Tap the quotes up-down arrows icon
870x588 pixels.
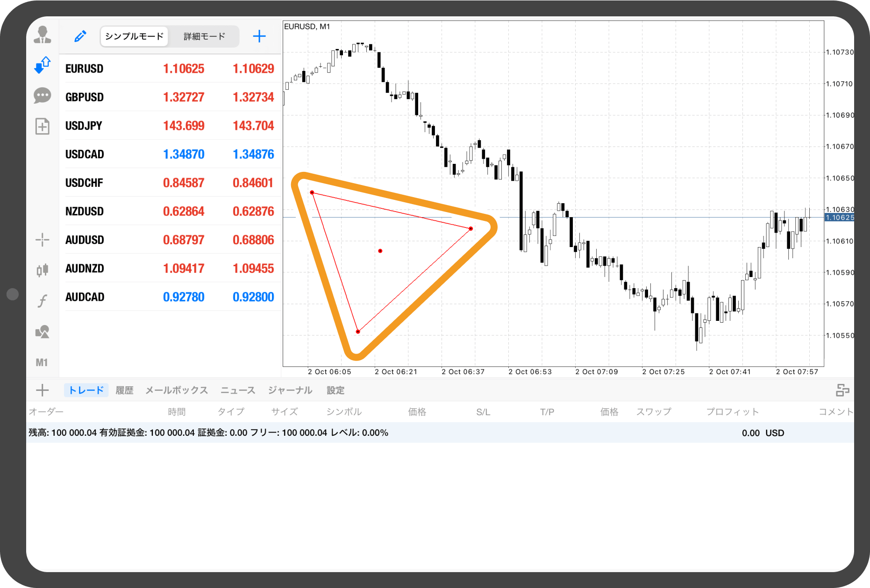[43, 65]
